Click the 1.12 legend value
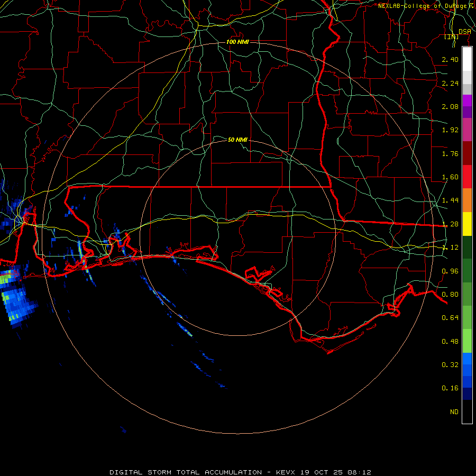This screenshot has width=476, height=476. [450, 248]
